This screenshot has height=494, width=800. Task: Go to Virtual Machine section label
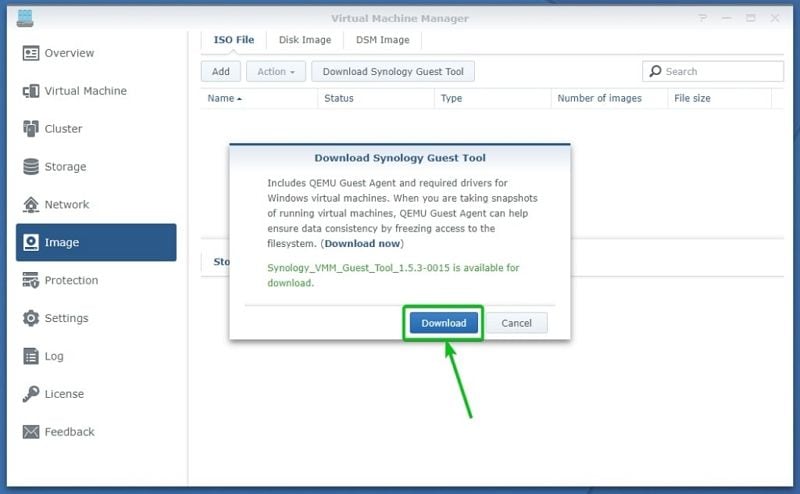tap(86, 91)
